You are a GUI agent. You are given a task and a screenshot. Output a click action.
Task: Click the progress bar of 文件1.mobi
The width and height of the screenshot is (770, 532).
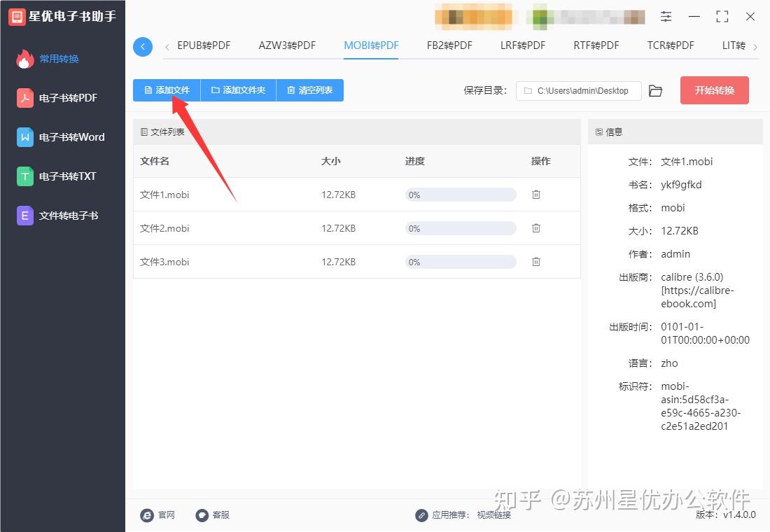tap(460, 194)
